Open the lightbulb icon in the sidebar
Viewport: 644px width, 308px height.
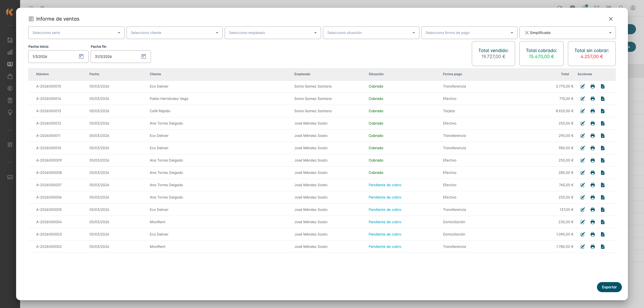pos(10,112)
